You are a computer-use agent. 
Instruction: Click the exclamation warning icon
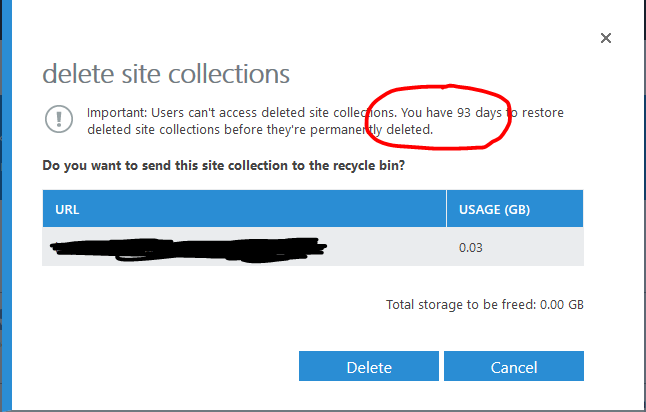pos(59,118)
